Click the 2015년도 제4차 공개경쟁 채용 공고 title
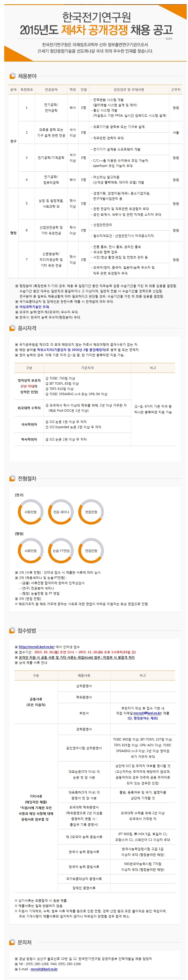The height and width of the screenshot is (980, 188). [x=96, y=30]
